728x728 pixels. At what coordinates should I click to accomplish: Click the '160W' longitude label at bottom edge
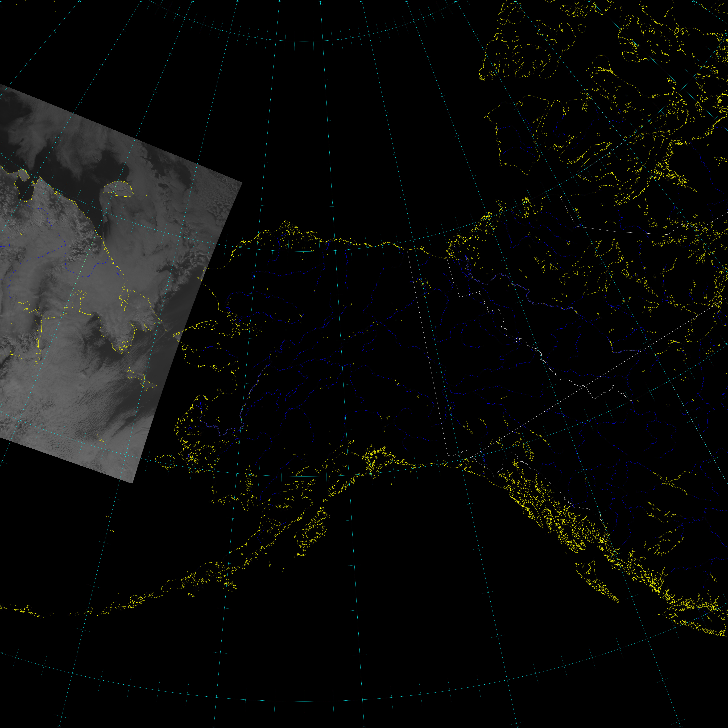pos(214,727)
